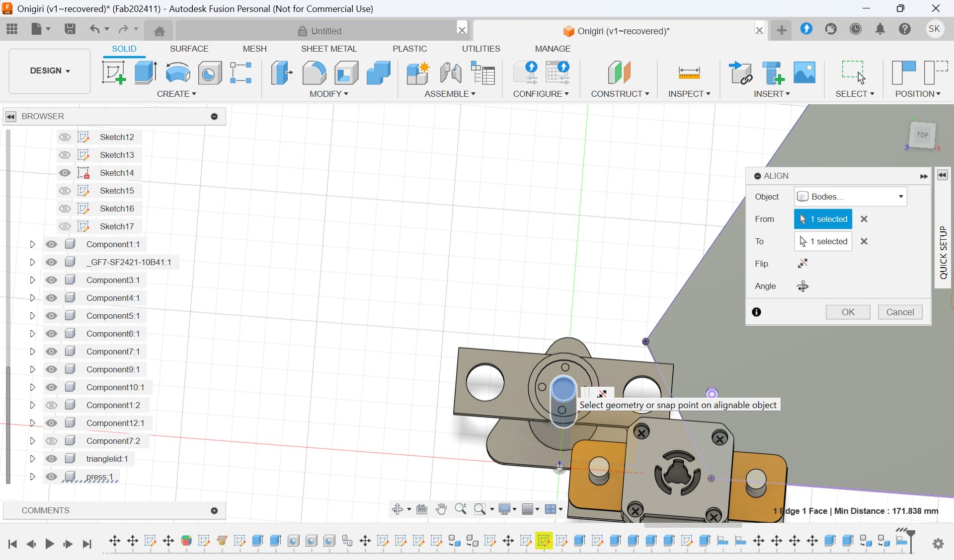Click the Angle rotate icon in Align

click(802, 286)
